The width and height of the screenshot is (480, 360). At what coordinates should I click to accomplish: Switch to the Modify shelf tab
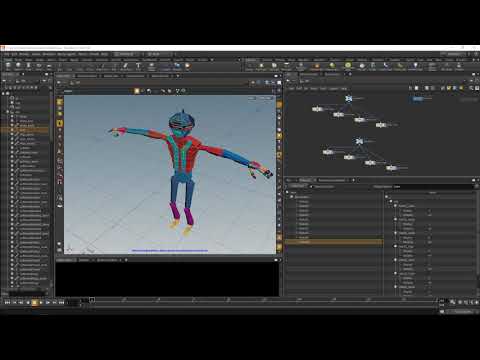coord(18,60)
